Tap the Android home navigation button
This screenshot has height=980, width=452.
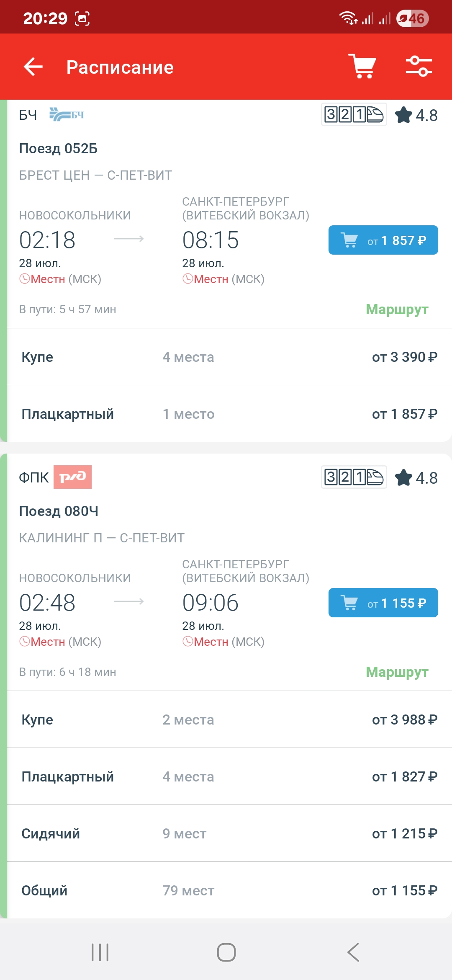[x=226, y=952]
